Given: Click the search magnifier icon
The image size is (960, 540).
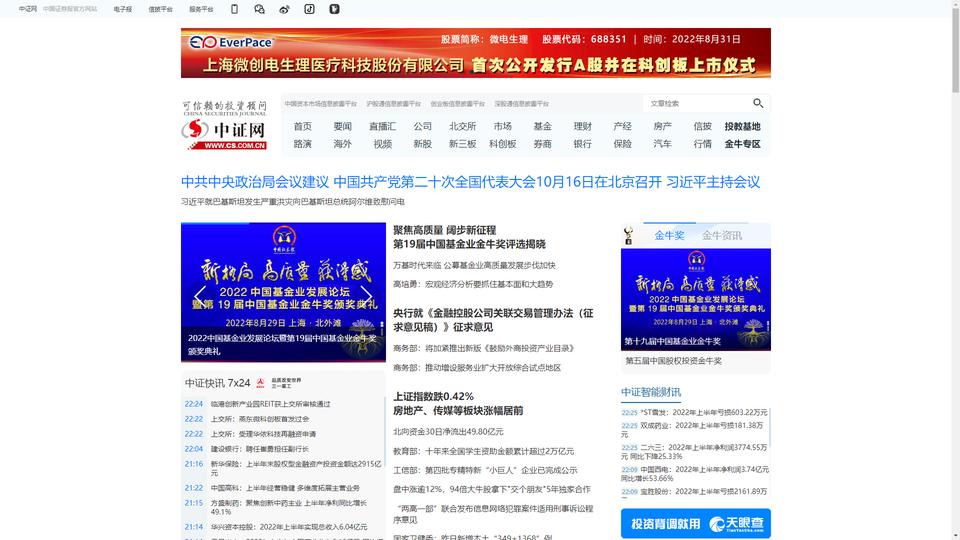Looking at the screenshot, I should click(x=758, y=103).
